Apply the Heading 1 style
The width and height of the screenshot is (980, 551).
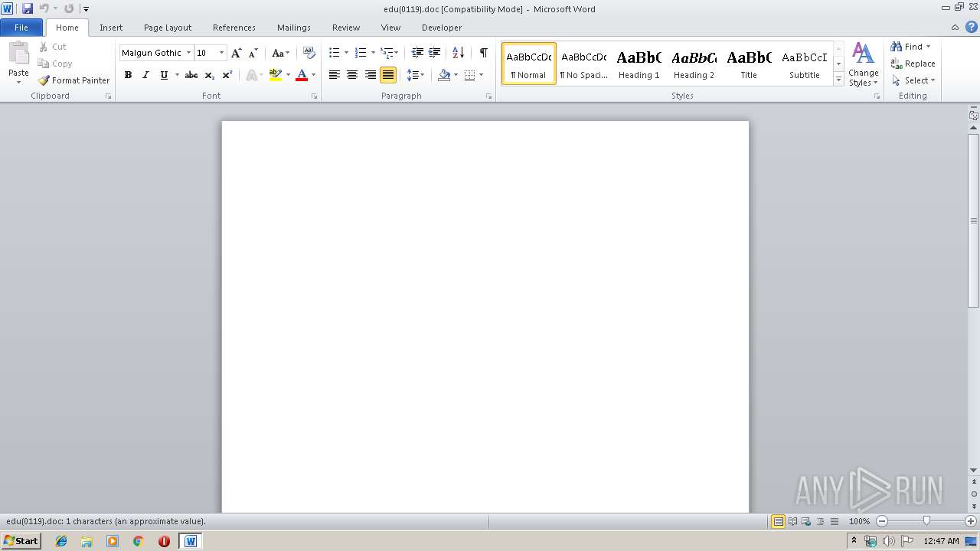pyautogui.click(x=639, y=64)
